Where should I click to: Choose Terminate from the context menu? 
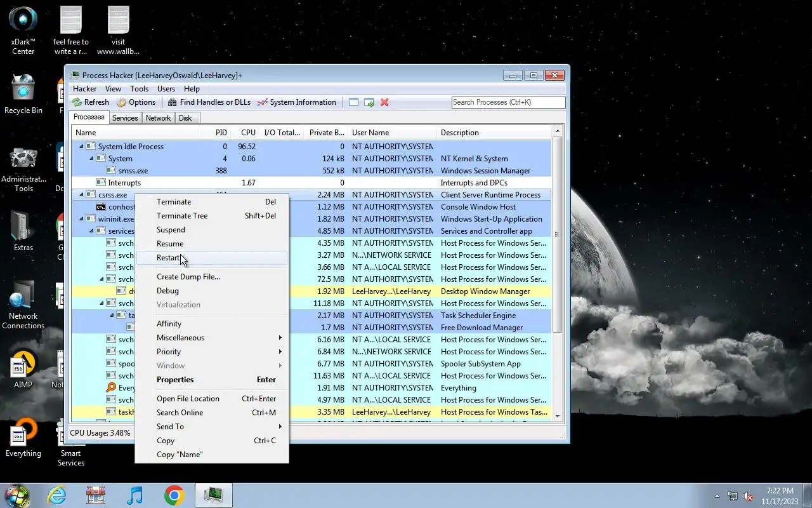tap(212, 202)
